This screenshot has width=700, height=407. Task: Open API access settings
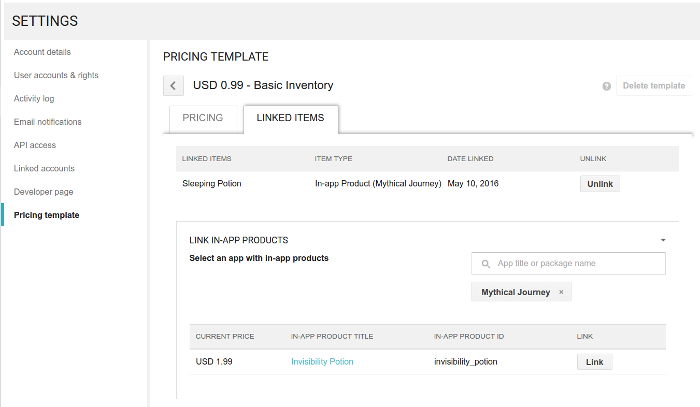click(35, 145)
